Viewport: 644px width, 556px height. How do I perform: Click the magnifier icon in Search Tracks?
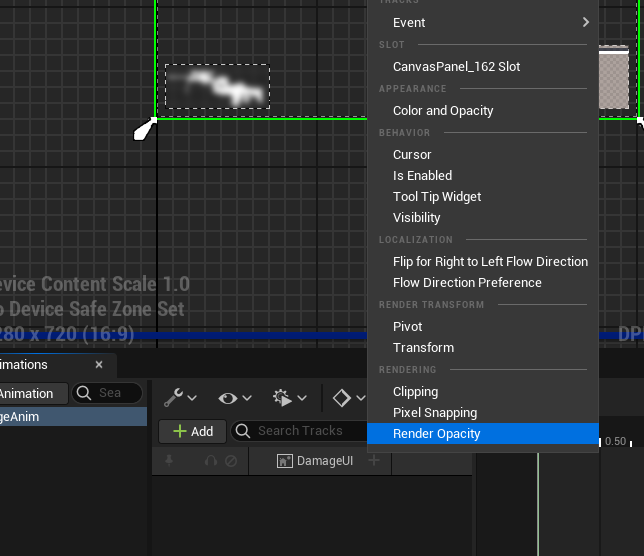pyautogui.click(x=243, y=431)
